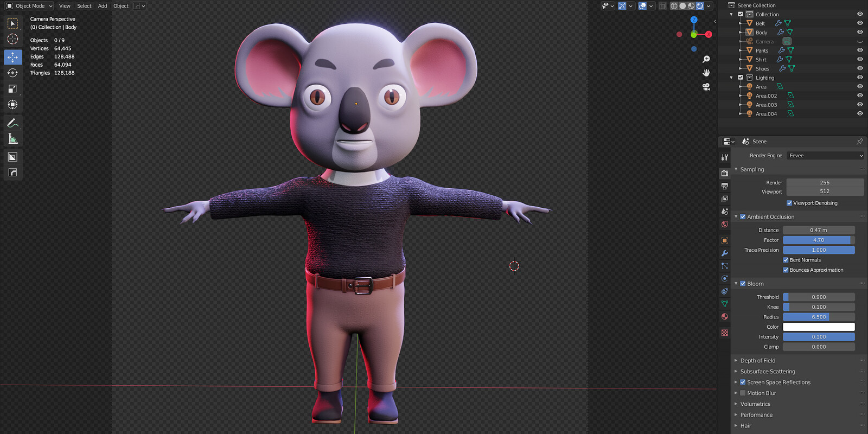Open the Render Engine Eevee dropdown
The width and height of the screenshot is (868, 434).
[x=825, y=156]
